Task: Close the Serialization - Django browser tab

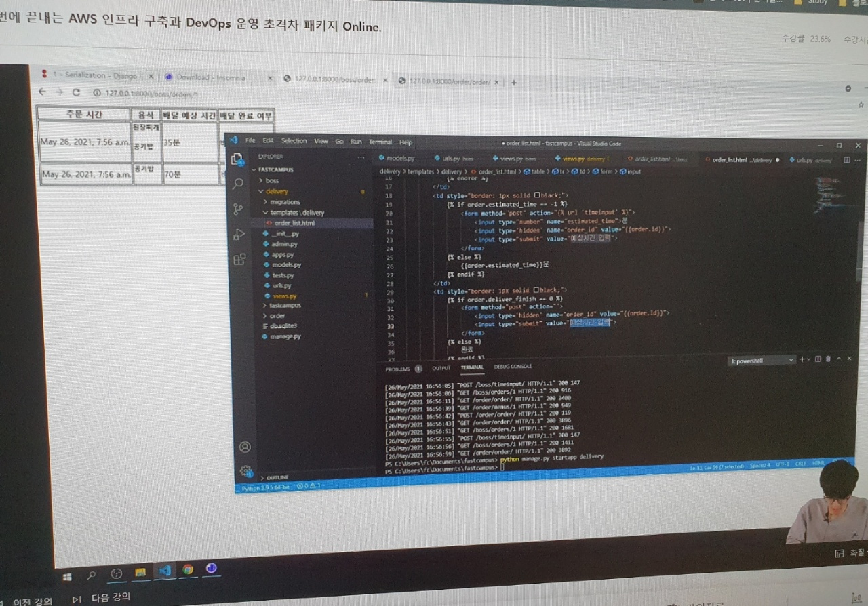Action: 151,77
